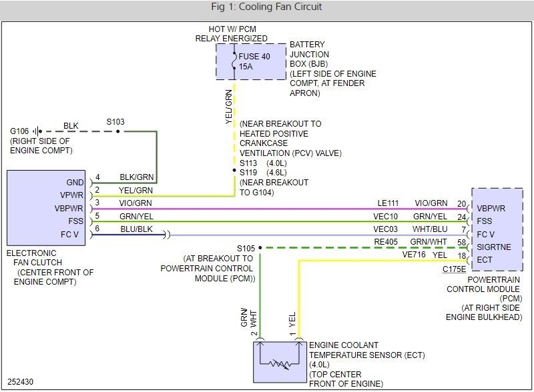Screen dimensions: 534x392
Task: Click the VE716 circuit code
Action: click(x=414, y=255)
